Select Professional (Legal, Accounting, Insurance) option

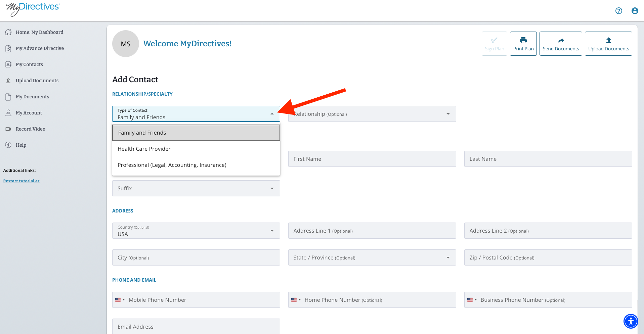[x=196, y=165]
